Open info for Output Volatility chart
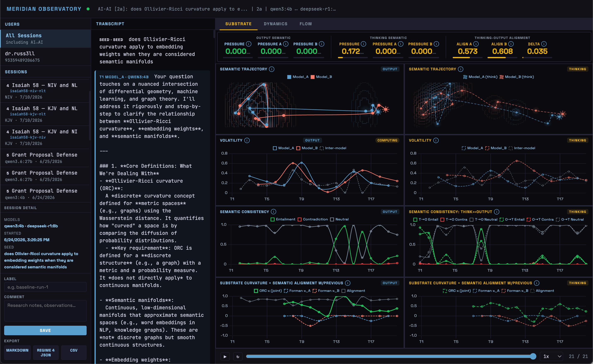This screenshot has width=593, height=364. [x=247, y=140]
